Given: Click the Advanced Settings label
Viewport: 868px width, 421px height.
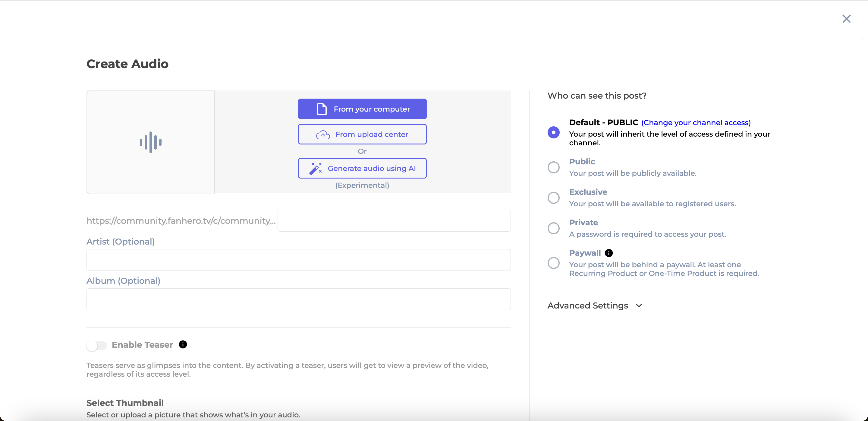Looking at the screenshot, I should coord(588,306).
